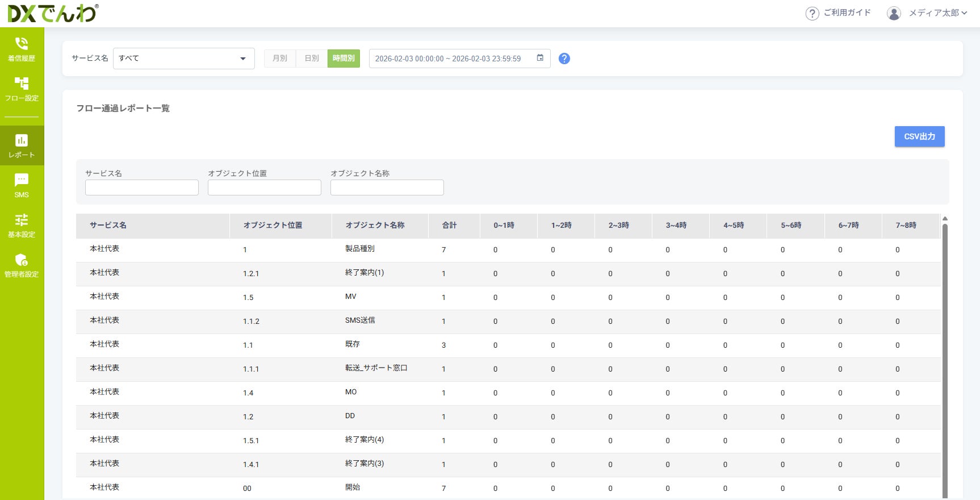
Task: Click the フロー通過レポート一覧 heading
Action: [123, 109]
